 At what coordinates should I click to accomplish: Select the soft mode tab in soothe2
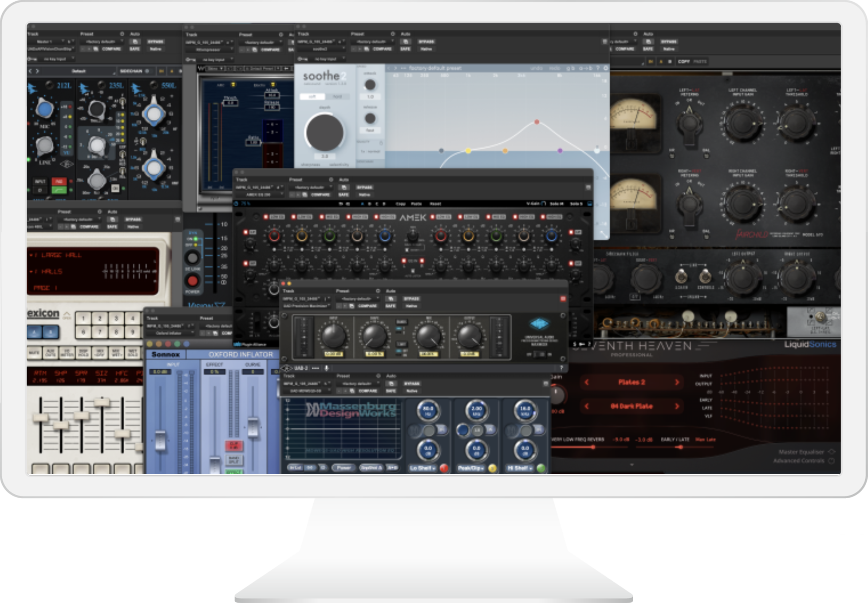(x=312, y=96)
